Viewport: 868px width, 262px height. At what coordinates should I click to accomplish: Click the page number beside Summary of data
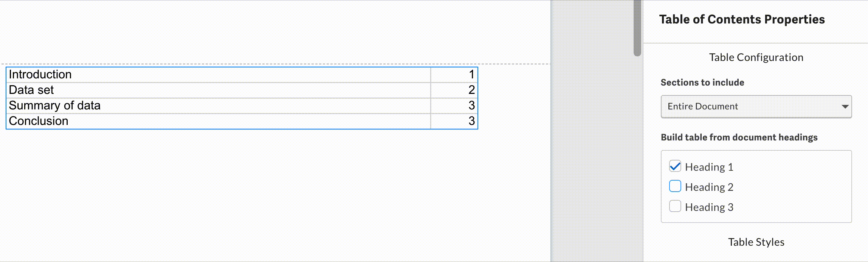471,106
